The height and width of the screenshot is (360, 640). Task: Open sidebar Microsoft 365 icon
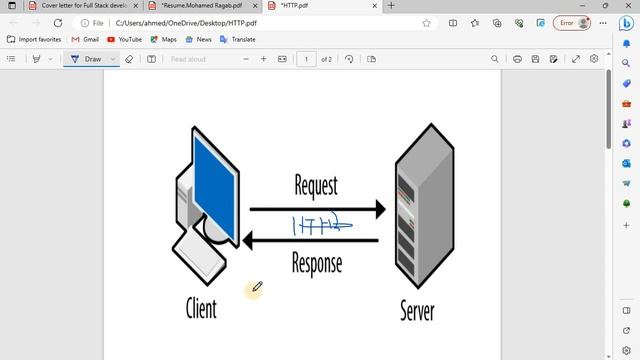[x=627, y=144]
